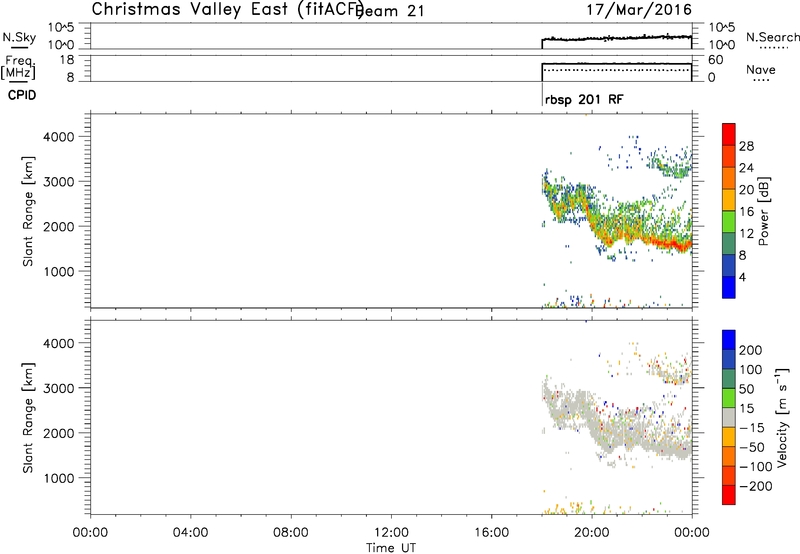Viewport: 800px width, 554px height.
Task: Click the '4' tick on Power colorbar
Action: coord(742,277)
